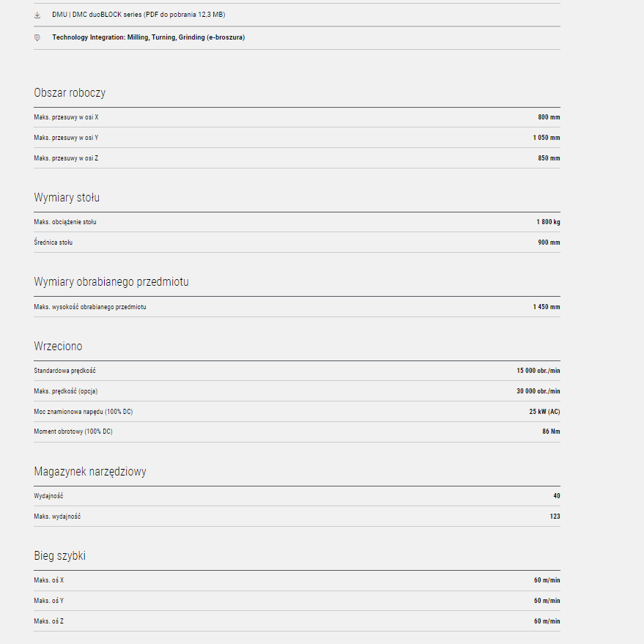The width and height of the screenshot is (644, 644).
Task: Click the 1 450 mm workpiece height value
Action: click(547, 307)
